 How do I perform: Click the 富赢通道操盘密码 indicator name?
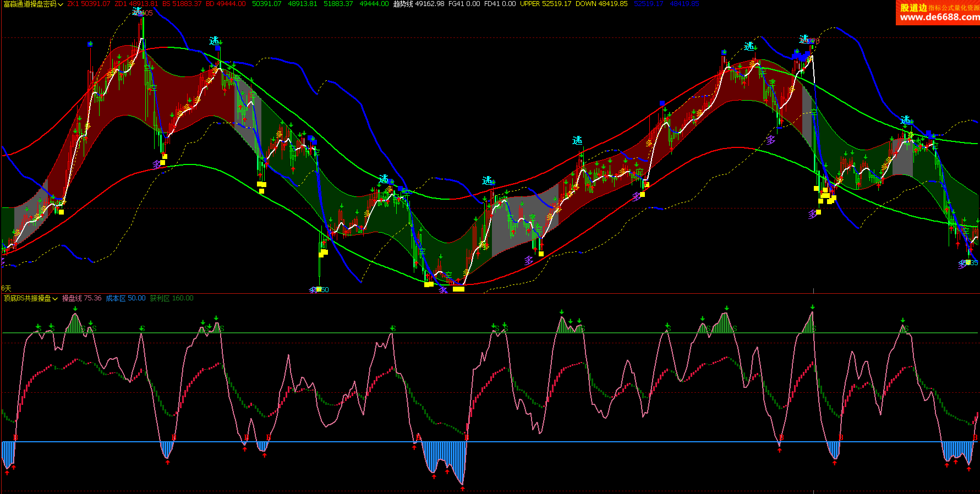[30, 4]
